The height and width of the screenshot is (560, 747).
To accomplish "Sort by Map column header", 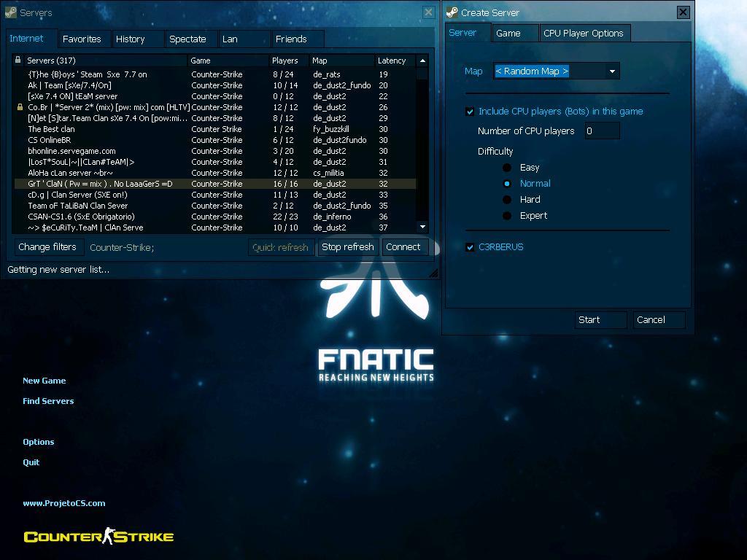I will [341, 61].
